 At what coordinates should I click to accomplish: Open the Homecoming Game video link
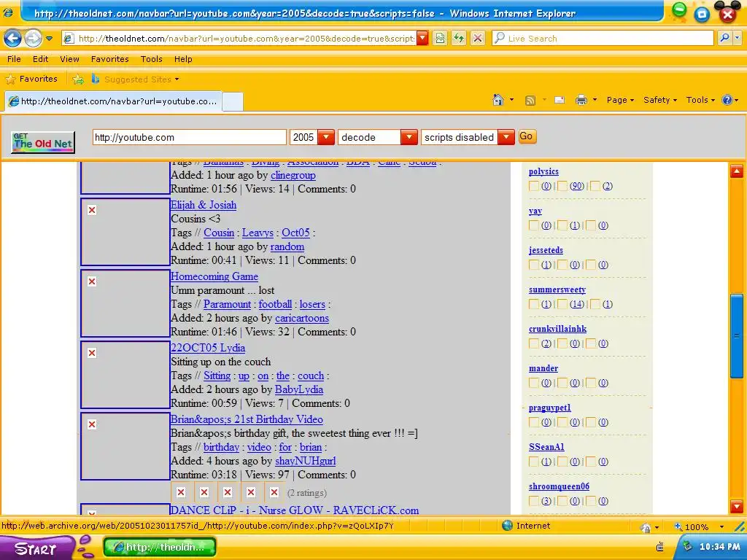[x=214, y=276]
